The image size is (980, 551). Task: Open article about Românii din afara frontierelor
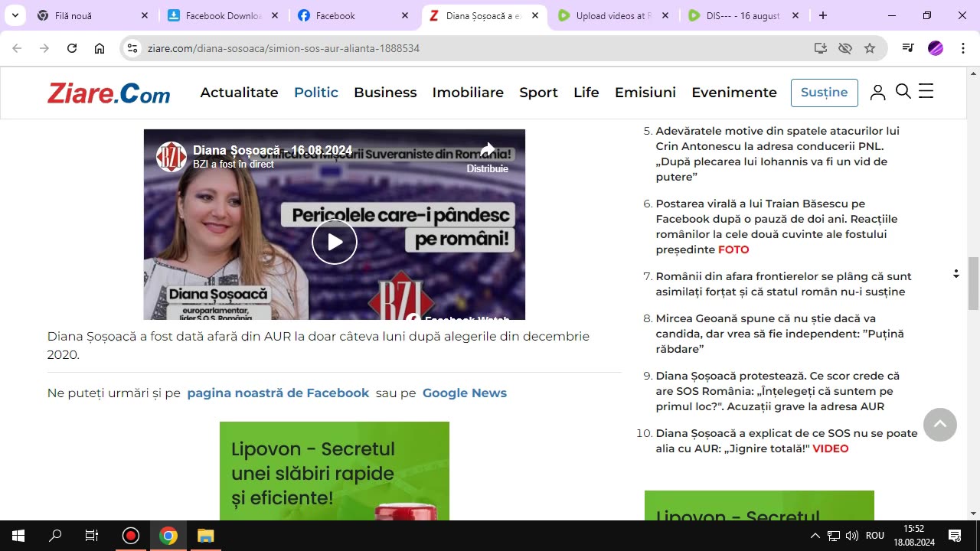(783, 284)
